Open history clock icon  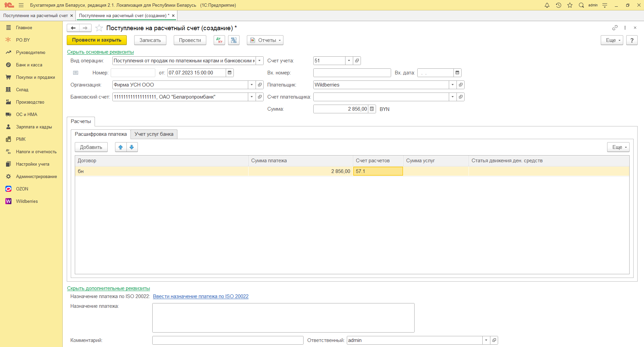(x=558, y=5)
